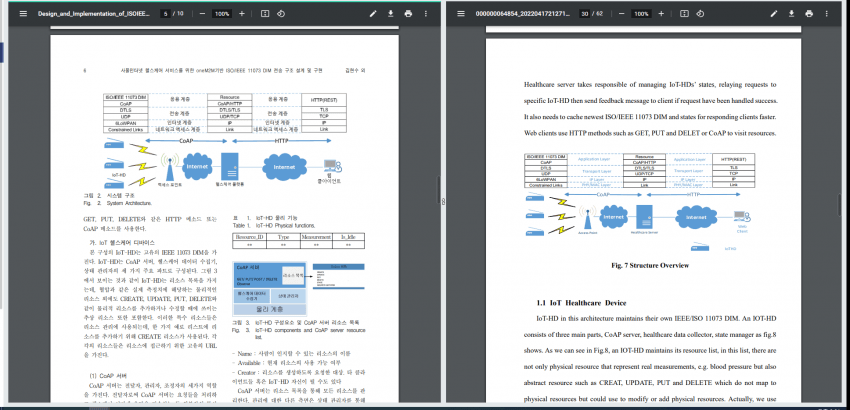Click 'Constrained Links' cell in right diagram

[545, 184]
